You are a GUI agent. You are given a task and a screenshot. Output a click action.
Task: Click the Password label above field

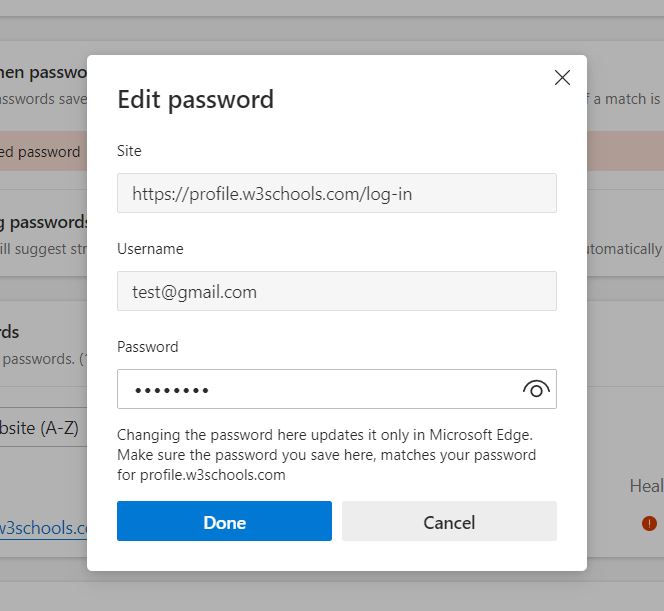pyautogui.click(x=147, y=347)
